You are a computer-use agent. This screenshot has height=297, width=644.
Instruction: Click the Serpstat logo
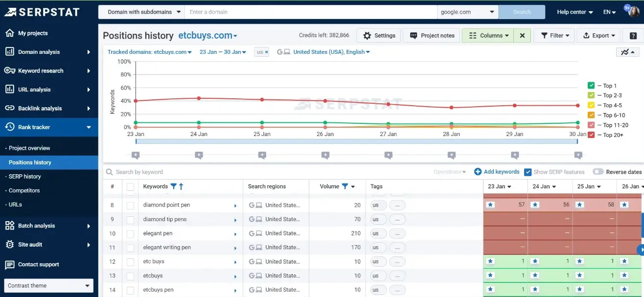tap(42, 12)
